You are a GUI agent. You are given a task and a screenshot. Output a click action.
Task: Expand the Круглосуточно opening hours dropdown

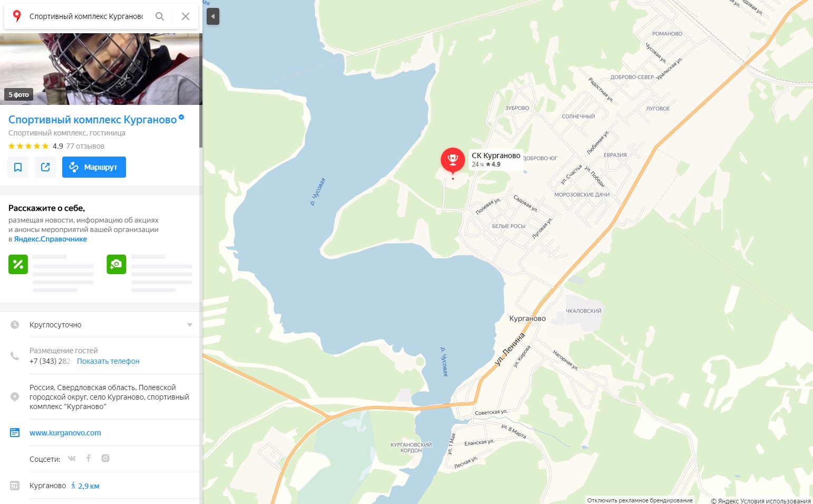point(190,325)
